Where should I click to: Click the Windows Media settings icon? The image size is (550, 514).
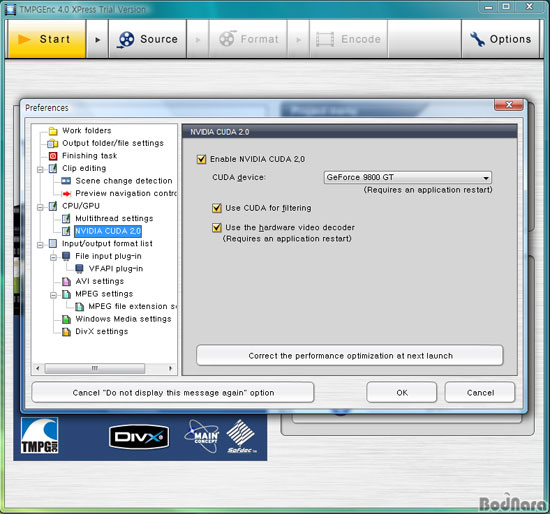click(66, 319)
